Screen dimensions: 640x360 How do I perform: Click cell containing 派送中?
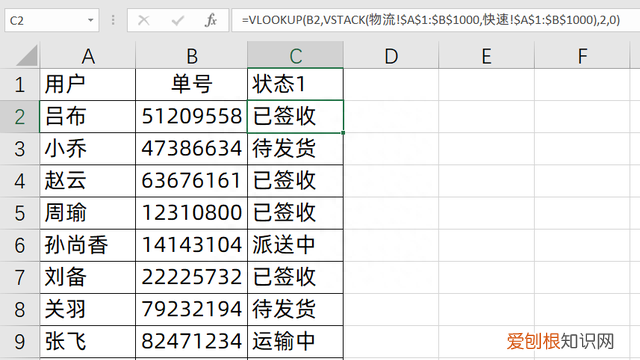pos(296,245)
